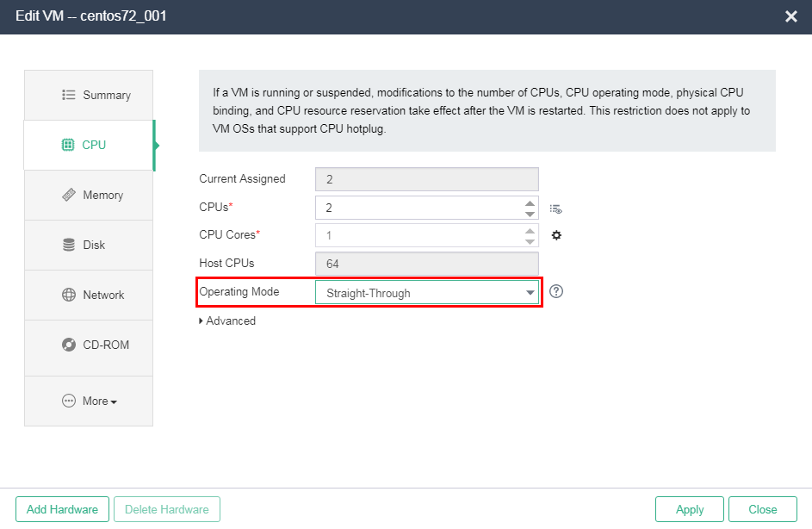Viewport: 812px width, 529px height.
Task: Close the Edit VM dialog with X
Action: click(x=791, y=16)
